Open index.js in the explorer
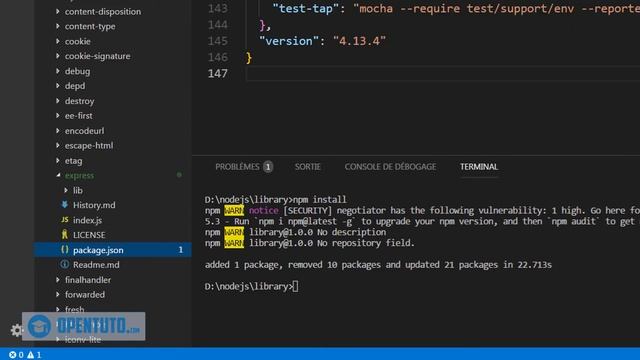 tap(87, 220)
